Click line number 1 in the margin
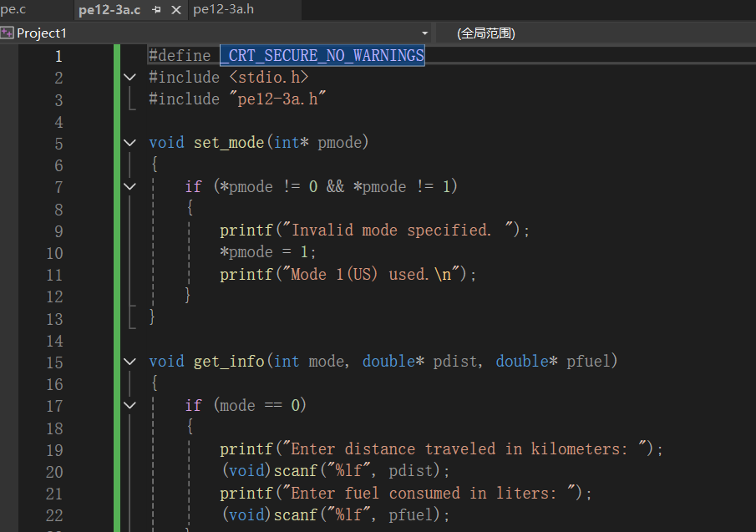756x532 pixels. tap(58, 57)
